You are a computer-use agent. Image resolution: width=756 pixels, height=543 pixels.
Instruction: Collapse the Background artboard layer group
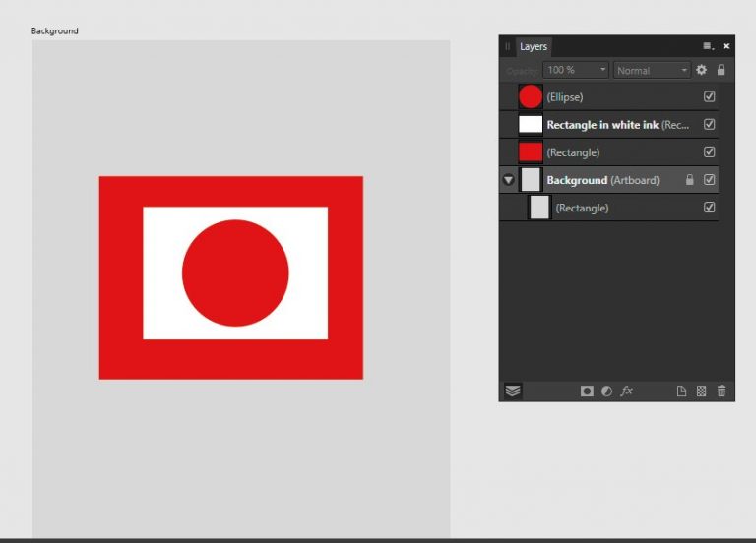click(x=508, y=180)
